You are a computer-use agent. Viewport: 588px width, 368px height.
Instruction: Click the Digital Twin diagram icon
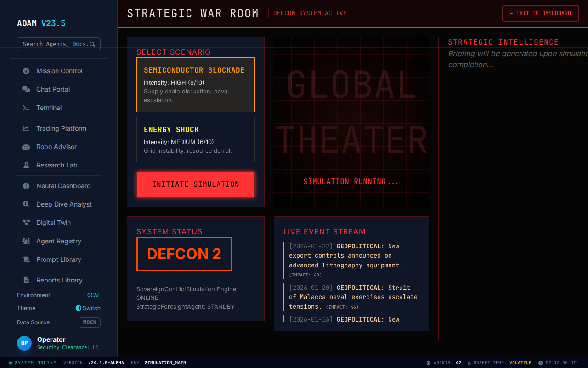pos(26,223)
